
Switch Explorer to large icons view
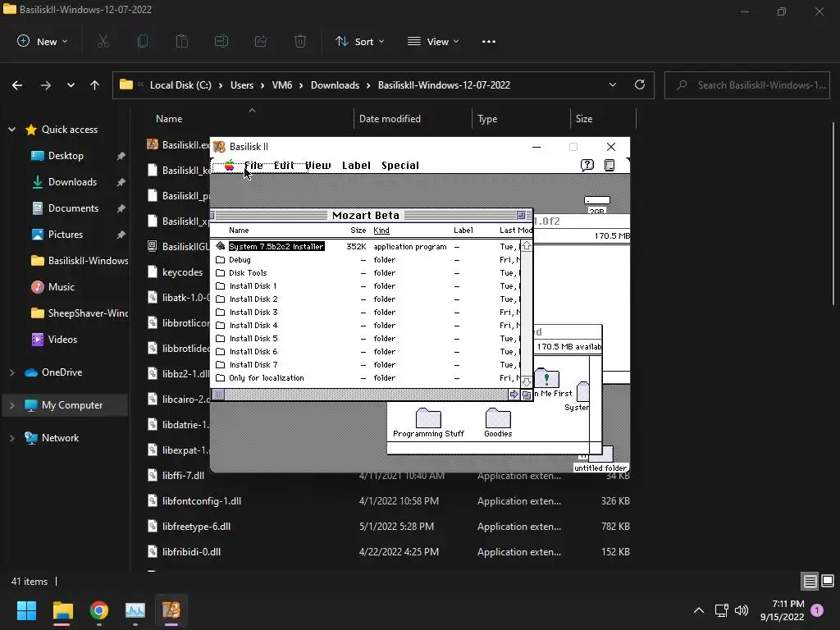tap(828, 582)
